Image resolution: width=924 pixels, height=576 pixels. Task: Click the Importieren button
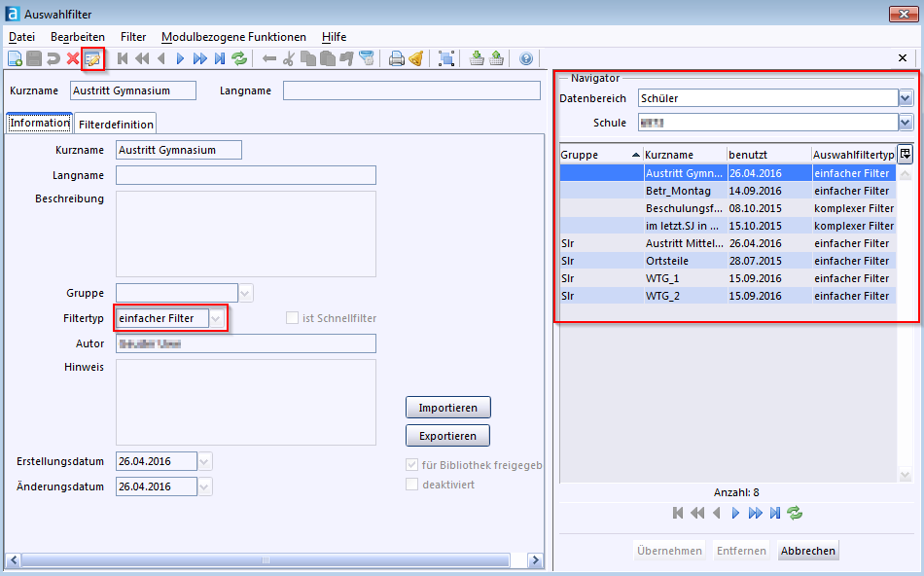click(447, 408)
